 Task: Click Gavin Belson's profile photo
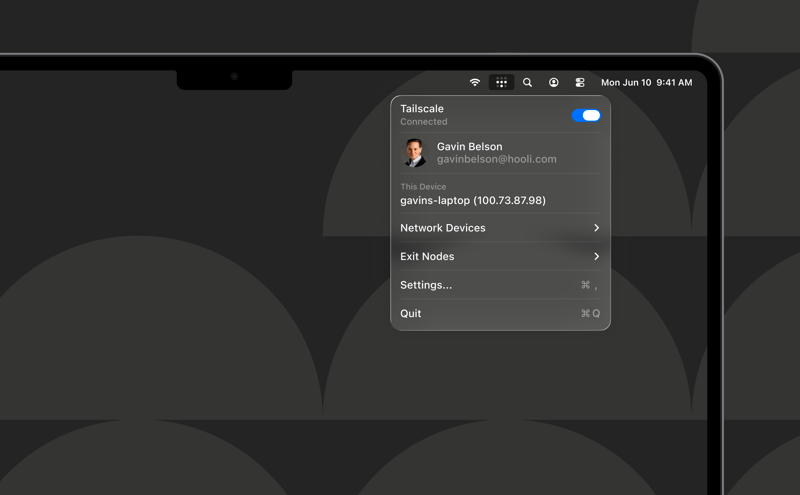point(414,153)
